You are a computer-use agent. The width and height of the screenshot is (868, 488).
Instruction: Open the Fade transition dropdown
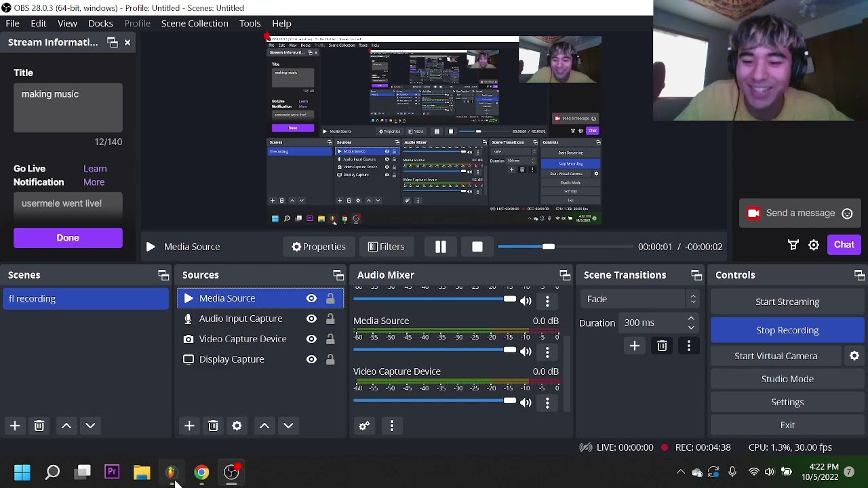(639, 299)
